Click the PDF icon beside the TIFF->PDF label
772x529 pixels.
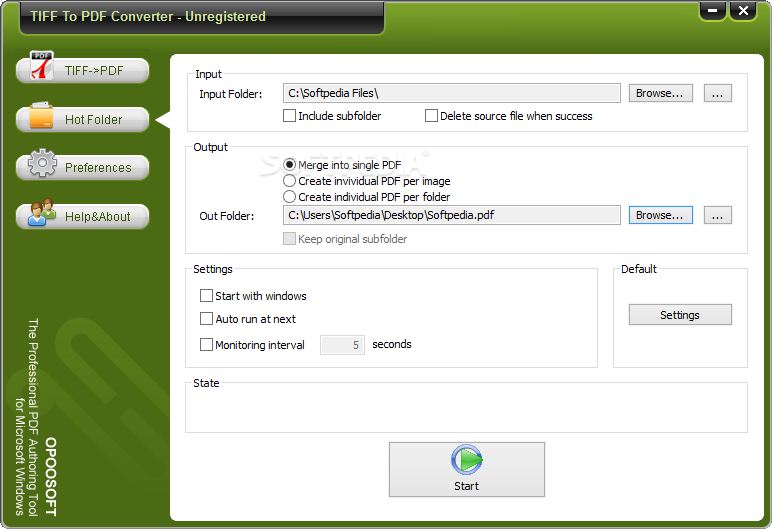pyautogui.click(x=42, y=66)
